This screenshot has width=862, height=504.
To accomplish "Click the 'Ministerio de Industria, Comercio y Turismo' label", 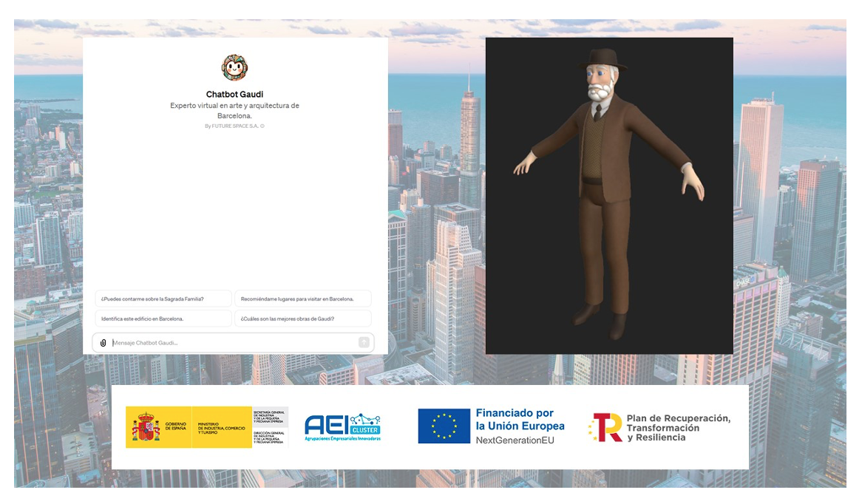I will coord(222,427).
